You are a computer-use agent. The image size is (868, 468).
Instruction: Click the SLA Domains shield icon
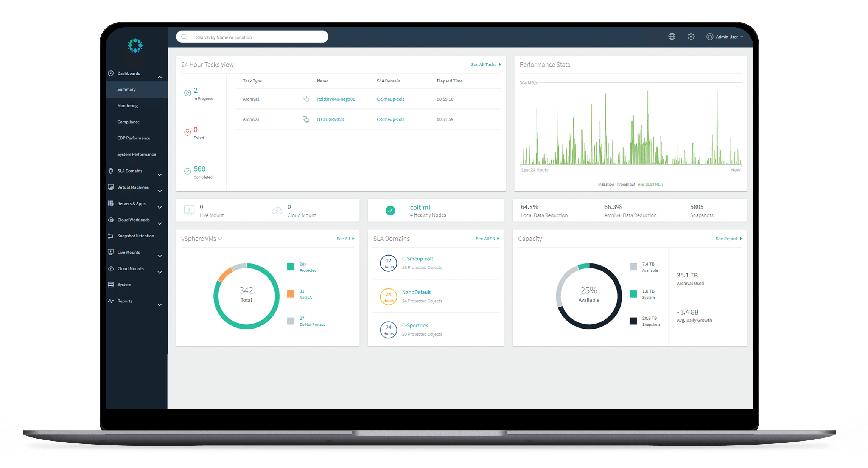pyautogui.click(x=111, y=171)
